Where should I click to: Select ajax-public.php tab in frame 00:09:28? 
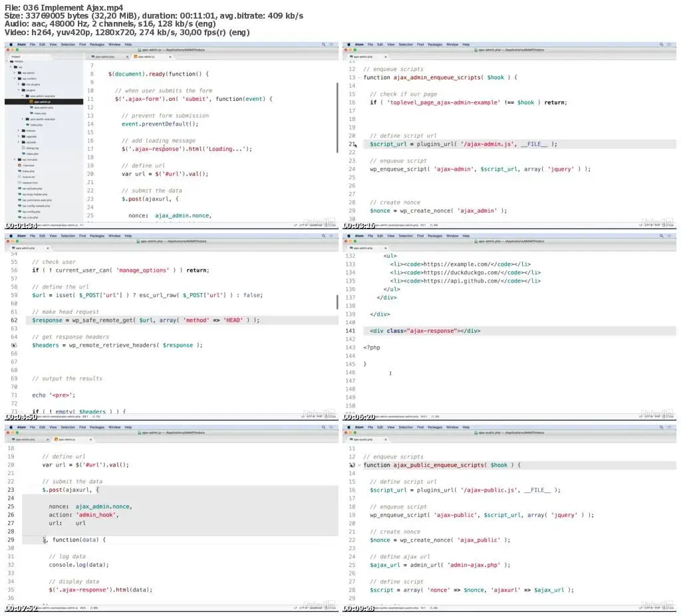coord(367,440)
